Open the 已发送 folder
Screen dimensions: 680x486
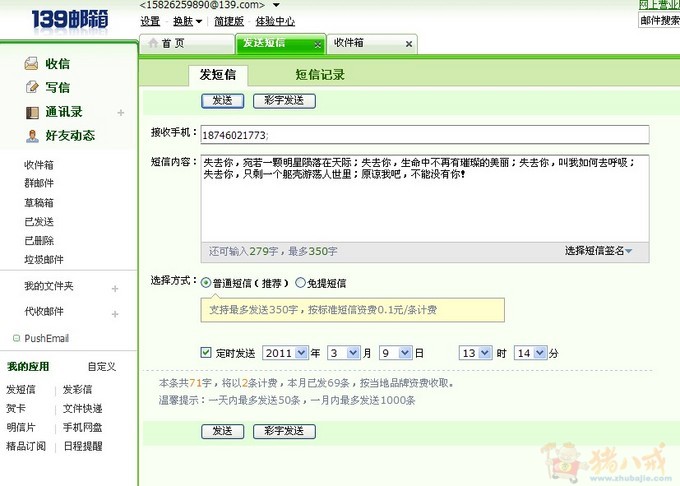coord(39,222)
